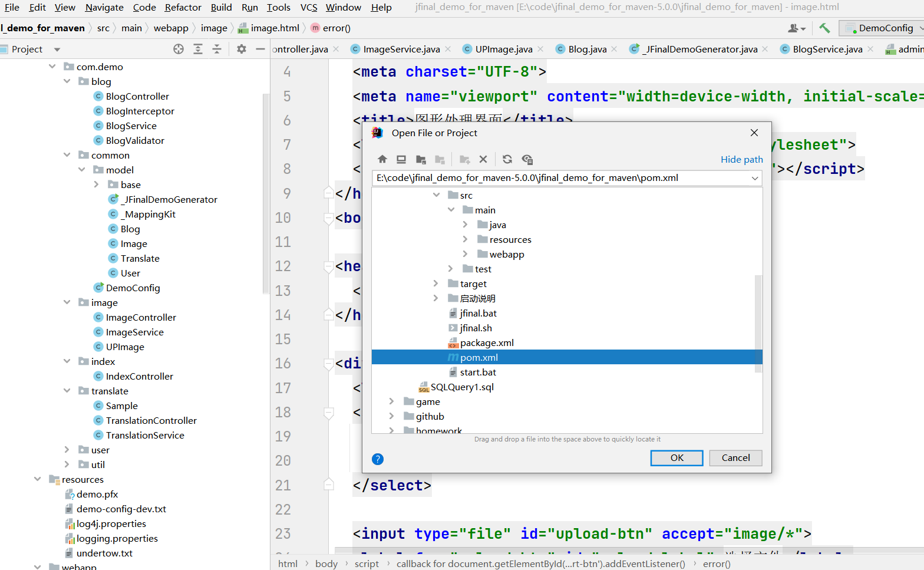Select the github folder in dialog
Screen dimensions: 924x570
[430, 416]
